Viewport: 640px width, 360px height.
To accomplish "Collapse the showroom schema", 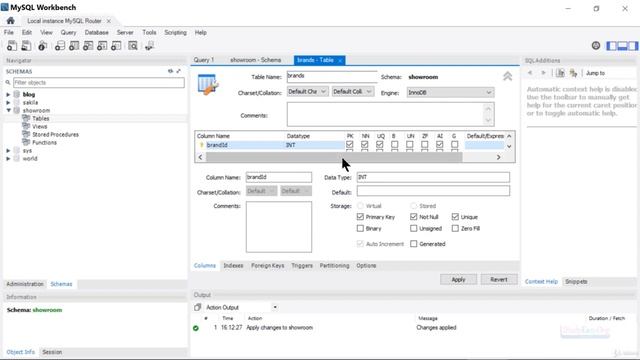I will point(8,110).
